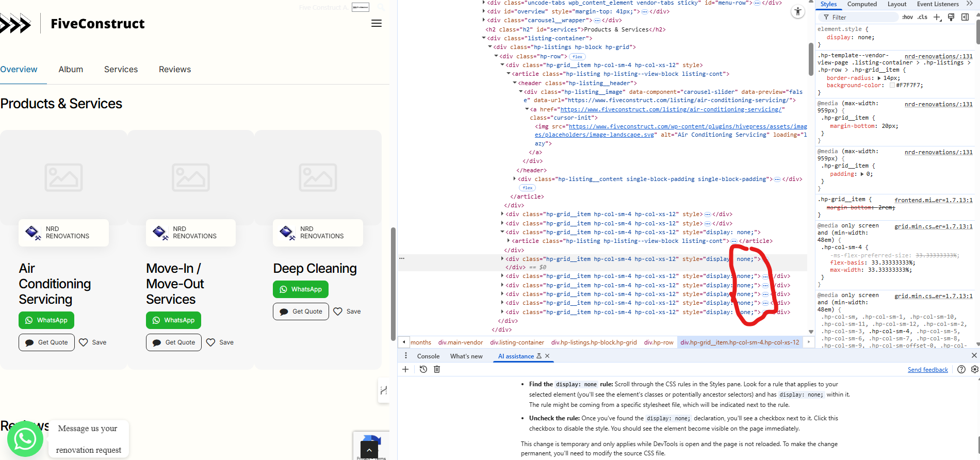Image resolution: width=980 pixels, height=460 pixels.
Task: Open the accessibility icon in the Elements panel
Action: click(798, 12)
